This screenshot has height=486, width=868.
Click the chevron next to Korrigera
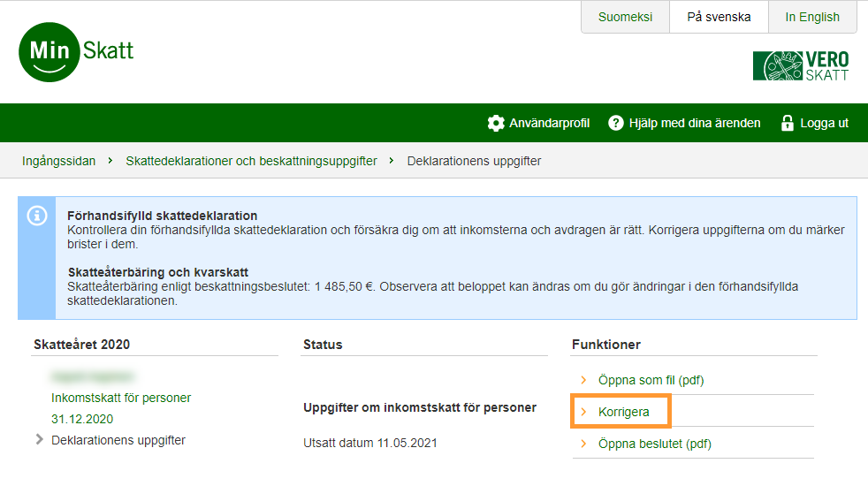[x=583, y=412]
